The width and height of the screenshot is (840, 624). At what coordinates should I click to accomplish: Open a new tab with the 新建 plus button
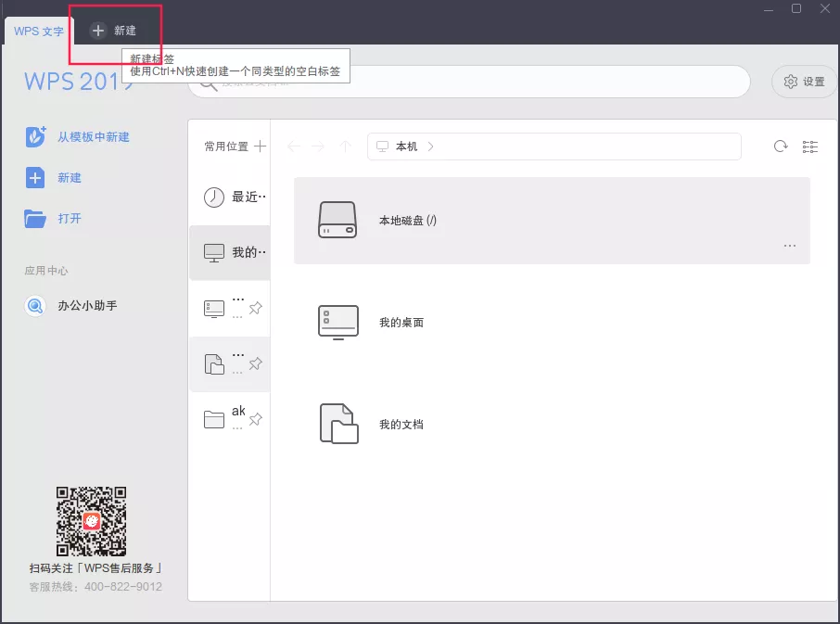click(x=113, y=31)
